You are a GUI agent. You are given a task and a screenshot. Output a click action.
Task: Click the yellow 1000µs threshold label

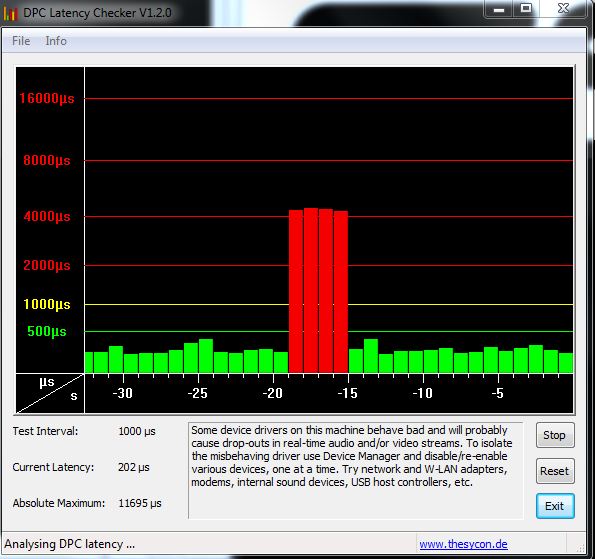tap(47, 304)
